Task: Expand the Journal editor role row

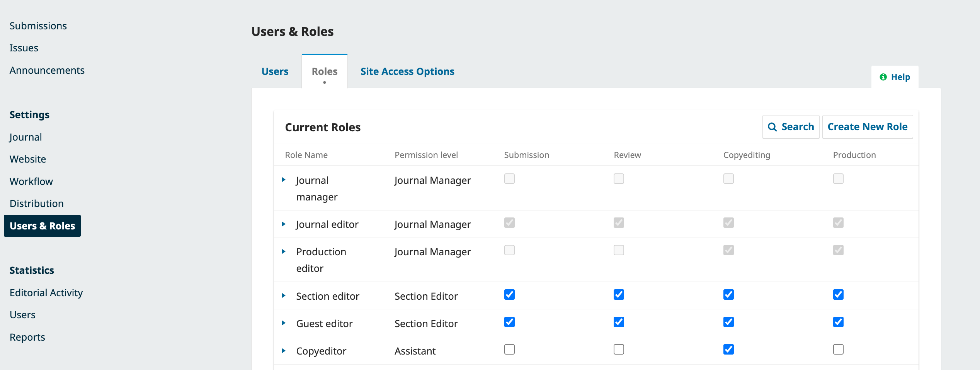Action: coord(284,224)
